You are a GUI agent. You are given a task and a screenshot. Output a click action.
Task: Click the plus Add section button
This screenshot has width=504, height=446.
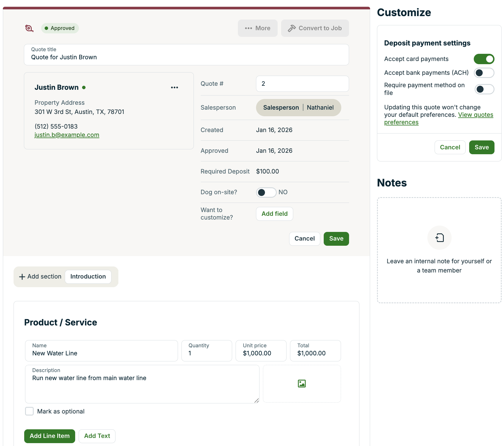[x=40, y=277]
